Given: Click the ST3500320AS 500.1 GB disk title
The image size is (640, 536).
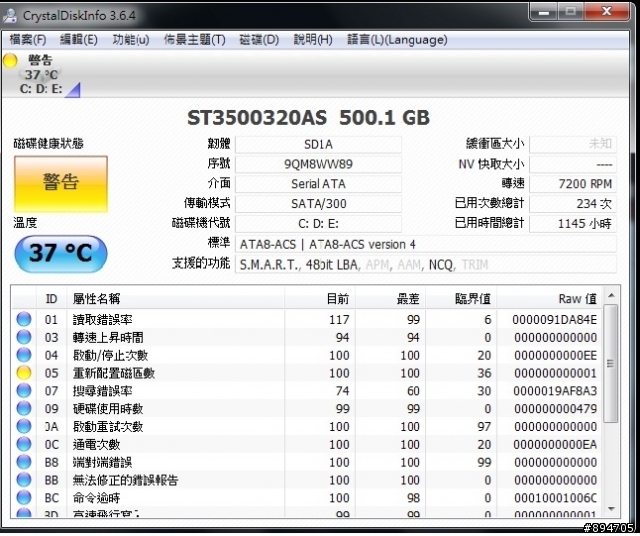Looking at the screenshot, I should [309, 118].
